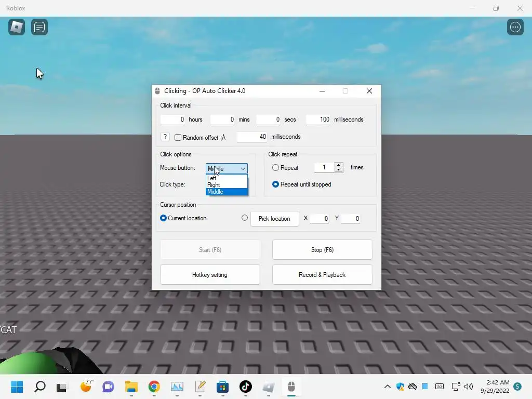Increase repeat times with up arrow
The height and width of the screenshot is (399, 532).
click(338, 165)
